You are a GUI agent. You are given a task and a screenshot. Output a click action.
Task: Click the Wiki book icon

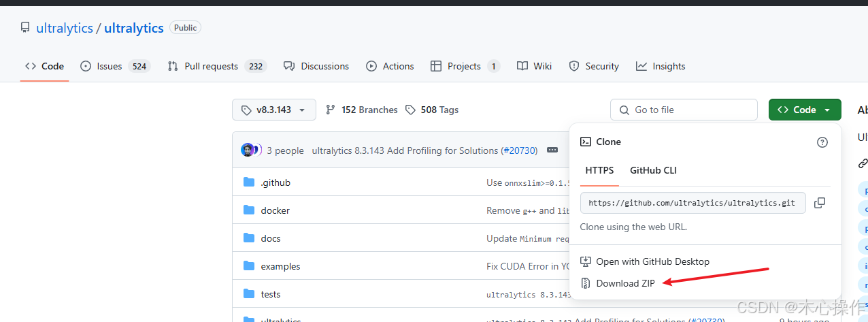pyautogui.click(x=522, y=66)
